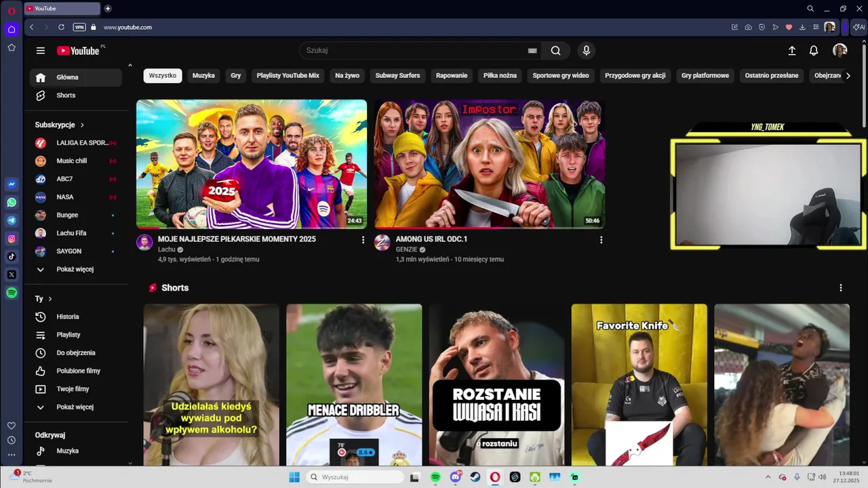Open options menu for AMONG US IRL video

pyautogui.click(x=601, y=240)
